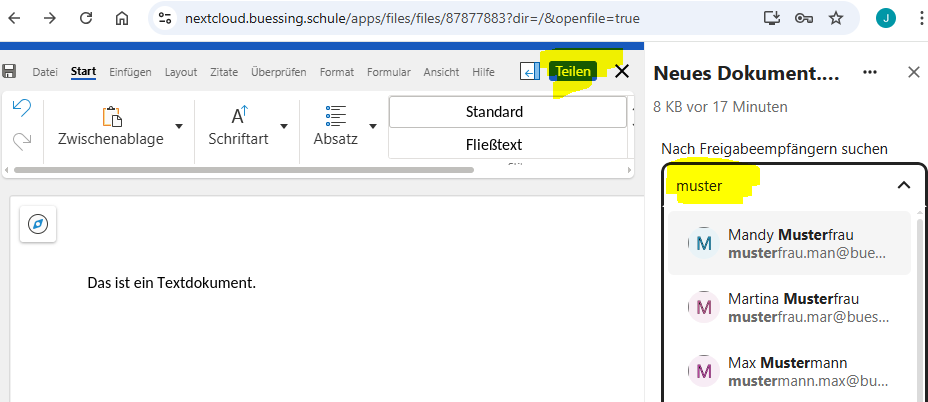
Task: Bookmark this page with the star icon
Action: [836, 18]
